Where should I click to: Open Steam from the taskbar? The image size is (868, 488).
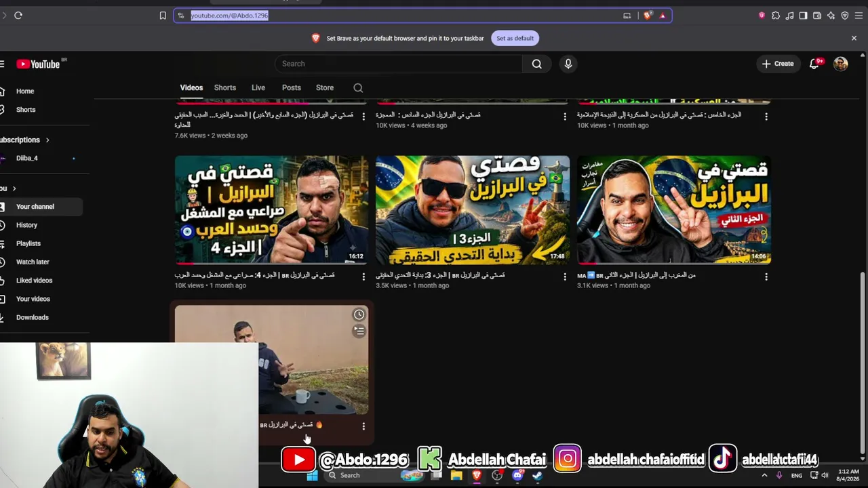(x=537, y=476)
